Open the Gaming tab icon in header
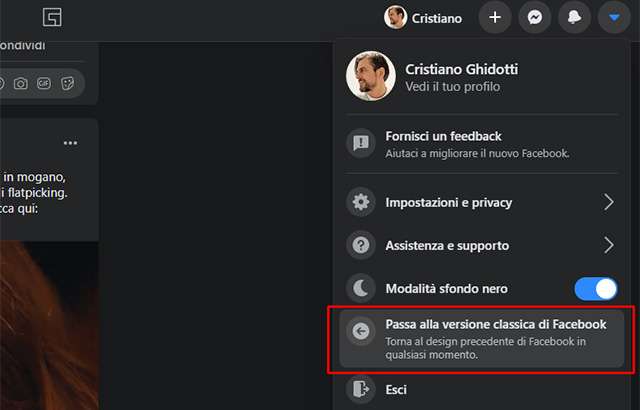Screen dimensions: 640x410 coord(52,17)
